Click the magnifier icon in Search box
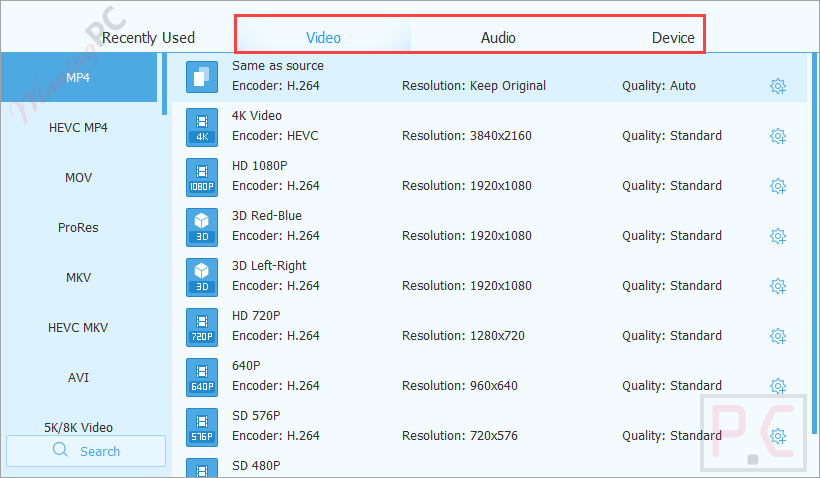This screenshot has width=820, height=478. pos(61,449)
